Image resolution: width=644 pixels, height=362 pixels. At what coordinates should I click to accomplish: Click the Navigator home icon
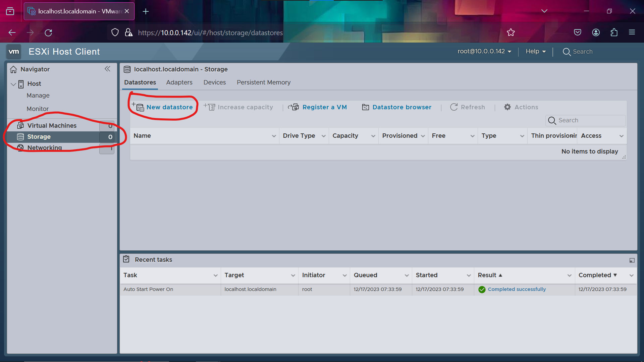click(x=13, y=69)
